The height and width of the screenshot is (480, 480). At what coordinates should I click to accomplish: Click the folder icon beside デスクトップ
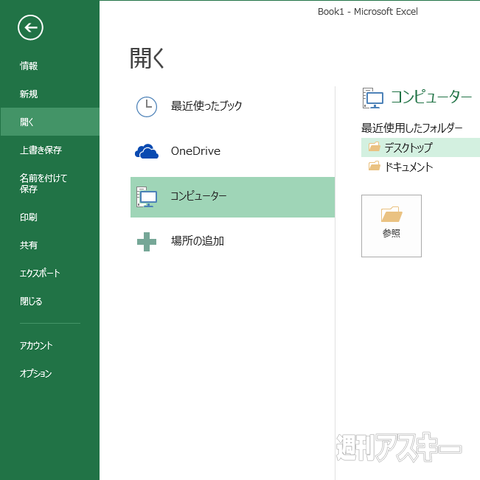click(x=374, y=146)
